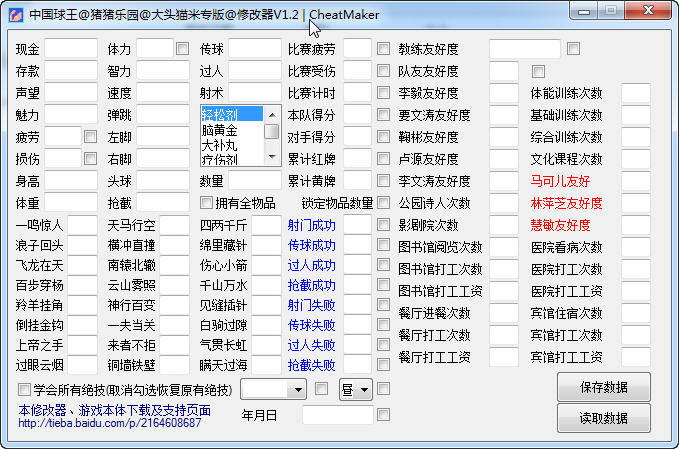Select 轻松剂 in the item list
Viewport: 679px width, 449px height.
(232, 114)
